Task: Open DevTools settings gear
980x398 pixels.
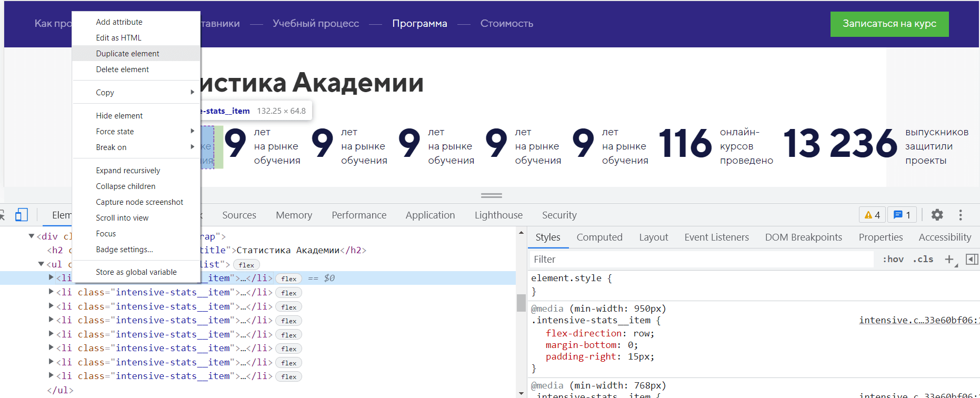Action: point(937,215)
